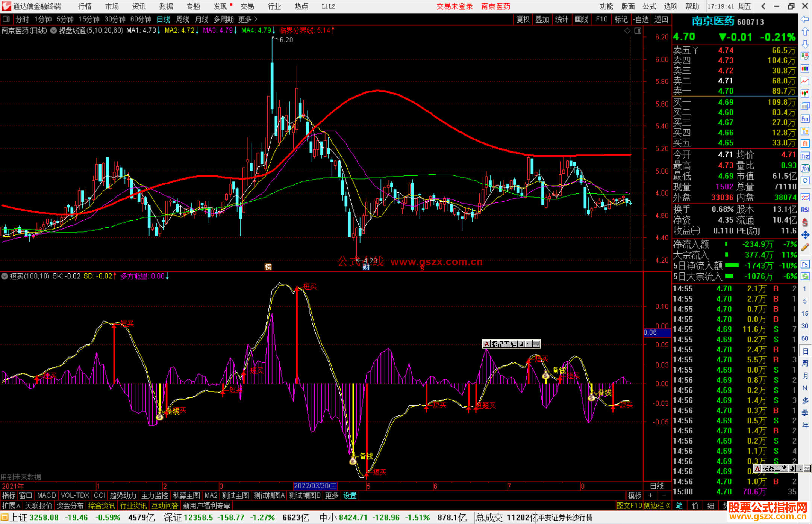Click the orange 自 watchlist icon in sidebar
The width and height of the screenshot is (812, 524).
point(805,143)
